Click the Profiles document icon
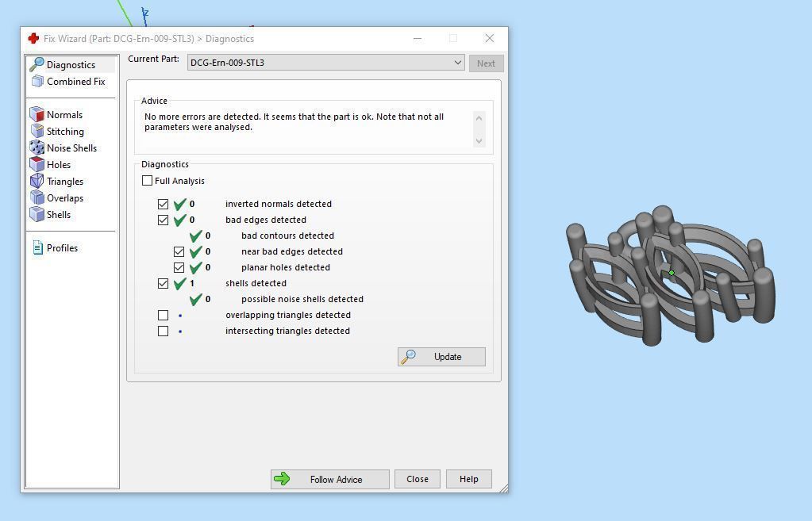The height and width of the screenshot is (521, 812). coord(38,247)
